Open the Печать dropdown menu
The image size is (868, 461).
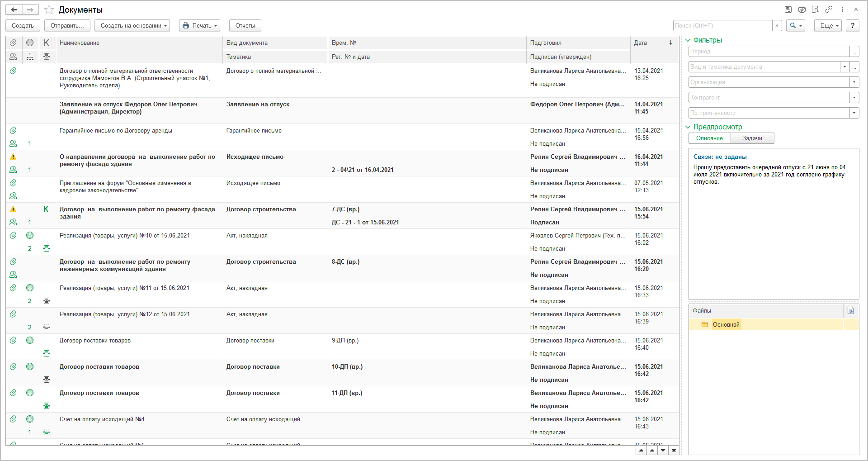tap(199, 26)
